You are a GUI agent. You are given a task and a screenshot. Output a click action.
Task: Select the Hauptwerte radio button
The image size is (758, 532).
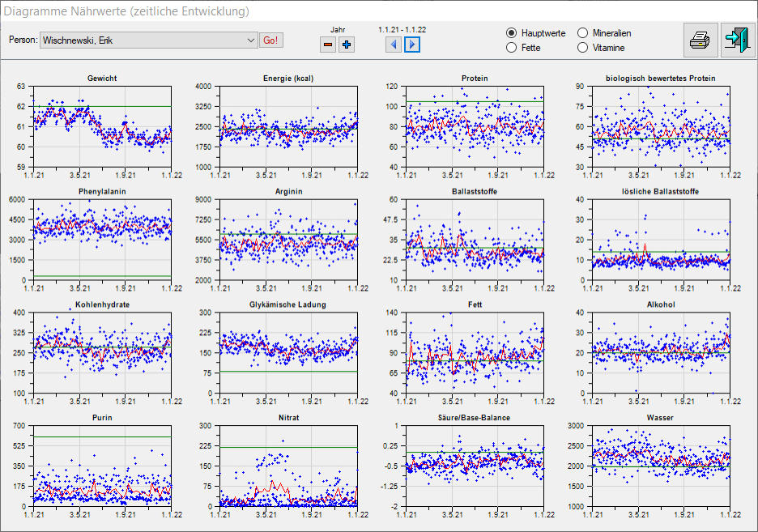point(512,33)
